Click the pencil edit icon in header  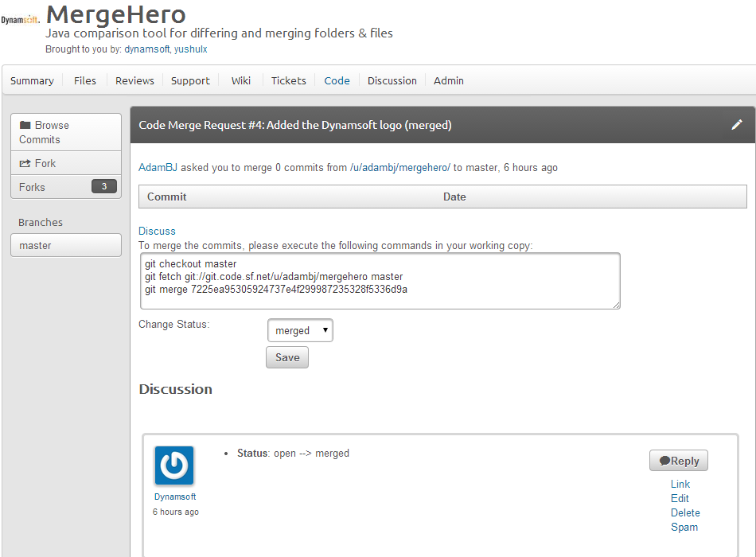point(737,125)
